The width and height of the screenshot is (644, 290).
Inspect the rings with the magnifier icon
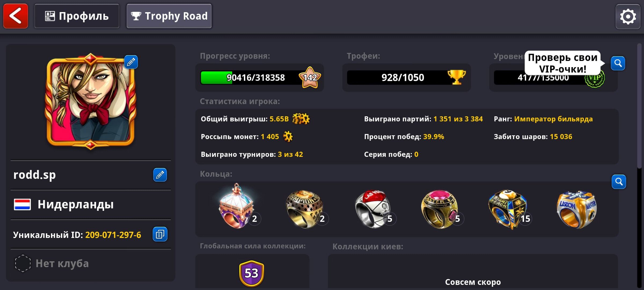click(619, 182)
